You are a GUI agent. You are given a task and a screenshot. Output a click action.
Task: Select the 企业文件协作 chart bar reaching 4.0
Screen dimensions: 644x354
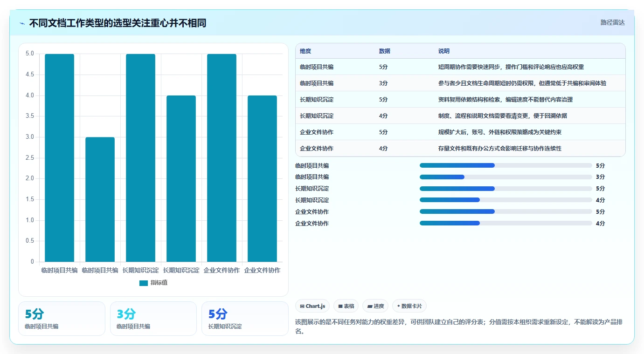pyautogui.click(x=263, y=178)
